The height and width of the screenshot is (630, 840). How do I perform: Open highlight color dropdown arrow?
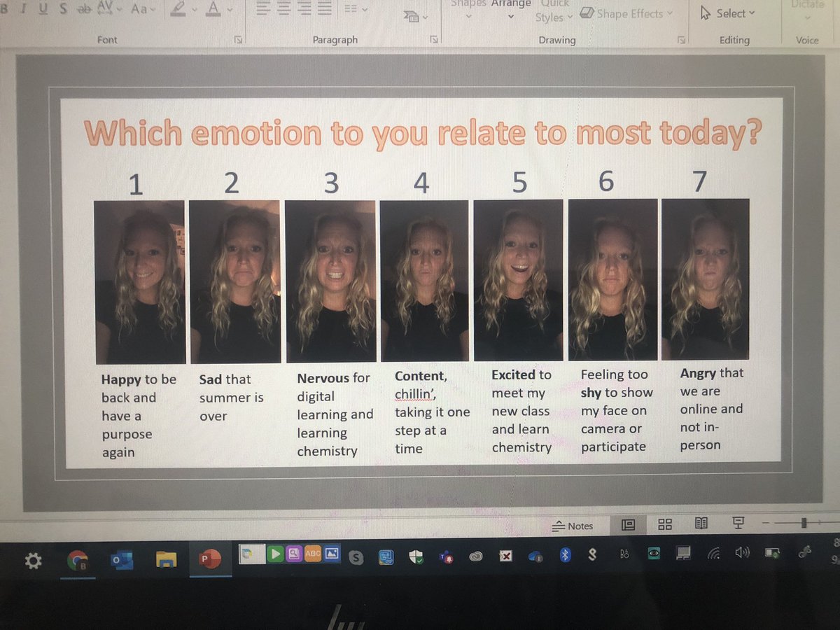tap(194, 10)
